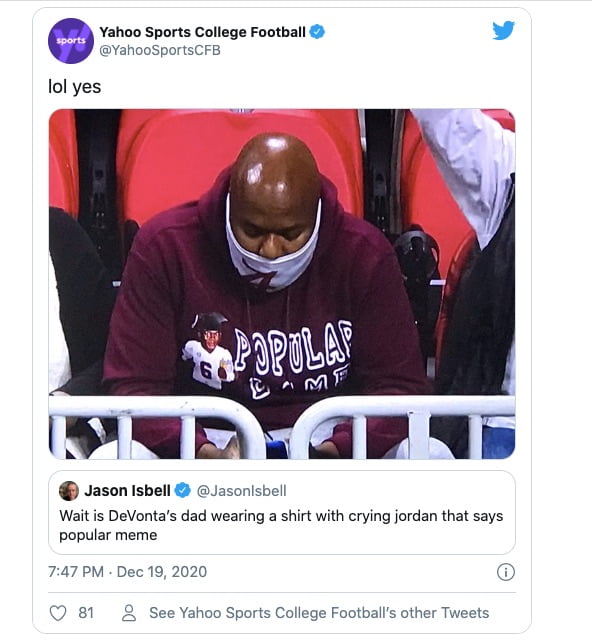Screen dimensions: 592x642
Task: Like the tweet with heart icon
Action: [x=58, y=613]
